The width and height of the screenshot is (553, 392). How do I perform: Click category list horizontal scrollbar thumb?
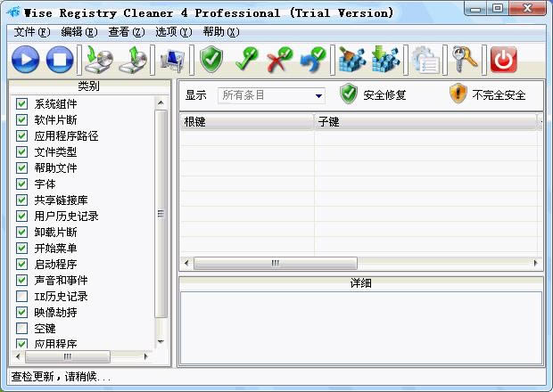pyautogui.click(x=68, y=356)
